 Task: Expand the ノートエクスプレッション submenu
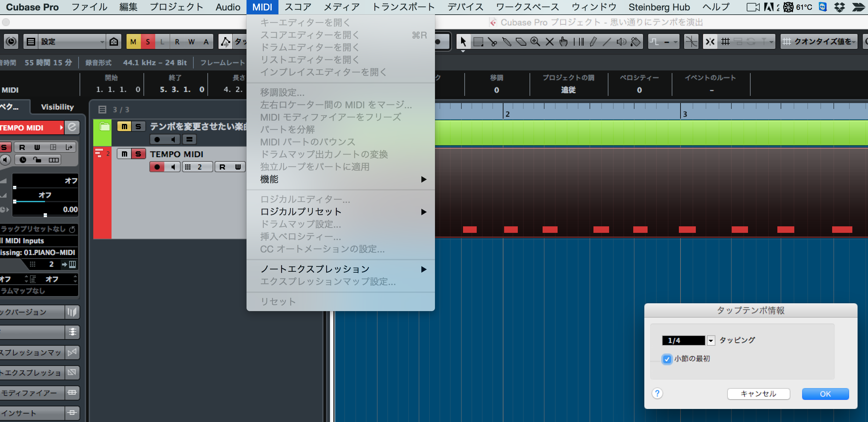click(341, 269)
